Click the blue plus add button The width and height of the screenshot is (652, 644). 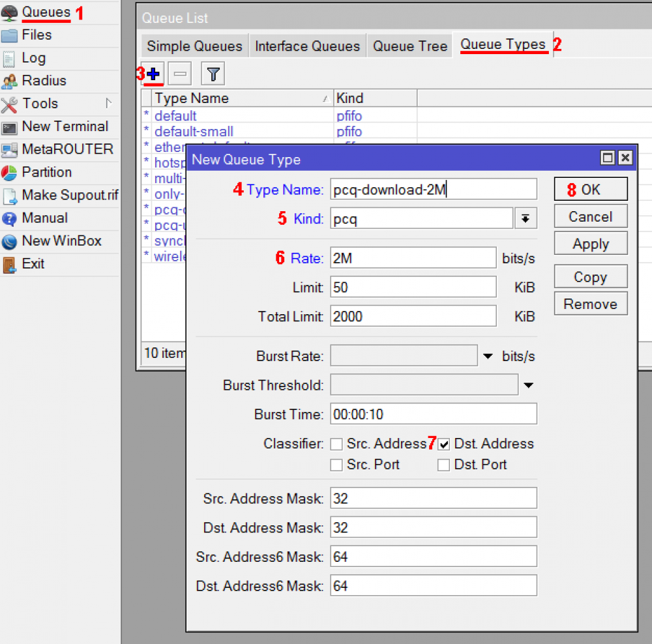154,74
